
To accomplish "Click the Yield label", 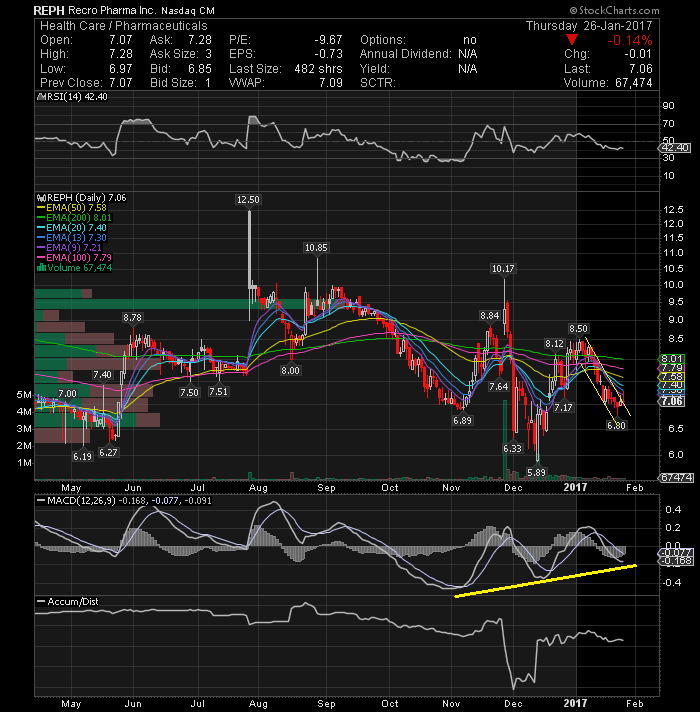I will [375, 69].
